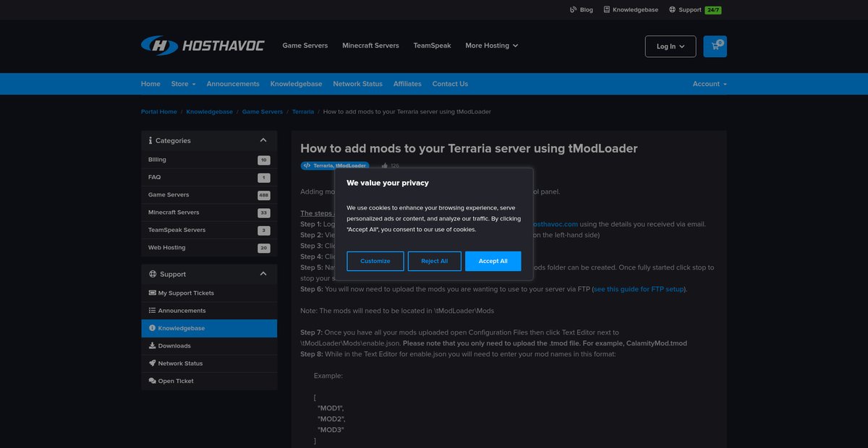Click the Downloads icon in sidebar

pyautogui.click(x=152, y=345)
